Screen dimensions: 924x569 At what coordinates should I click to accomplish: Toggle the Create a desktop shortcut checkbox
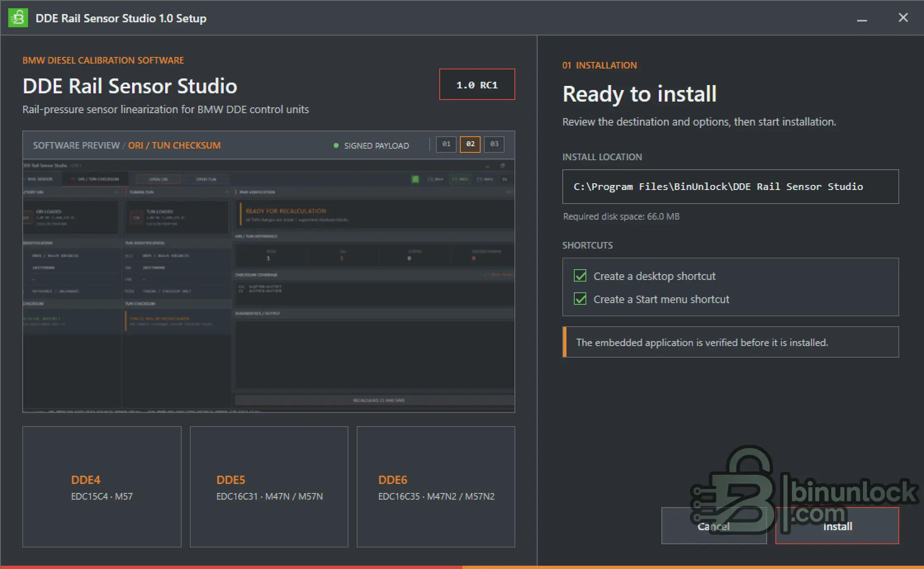(x=580, y=275)
